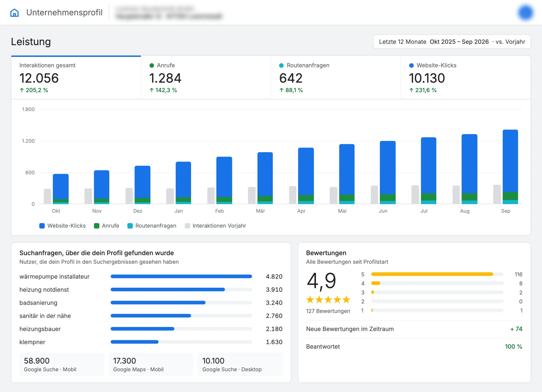Open the blue profile avatar
This screenshot has width=542, height=392.
(525, 13)
